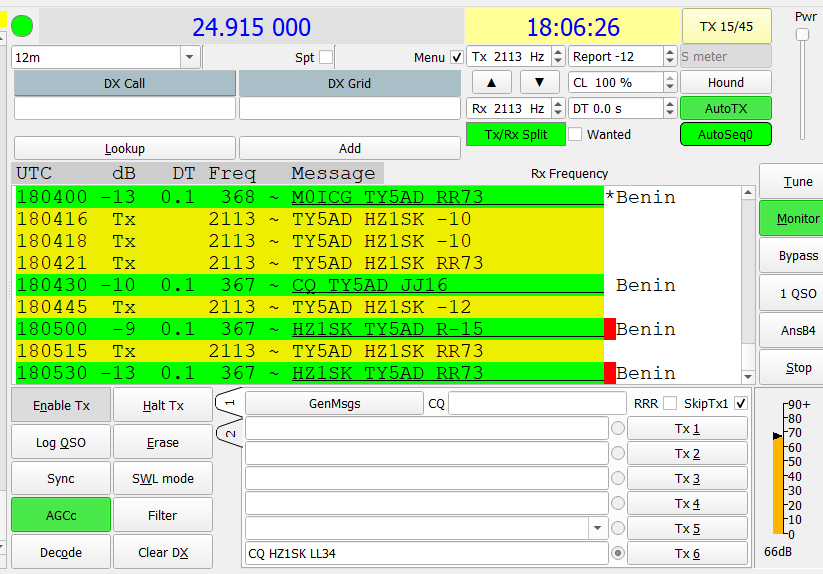The height and width of the screenshot is (574, 823).
Task: Adjust the Report -12 spinner
Action: point(670,56)
